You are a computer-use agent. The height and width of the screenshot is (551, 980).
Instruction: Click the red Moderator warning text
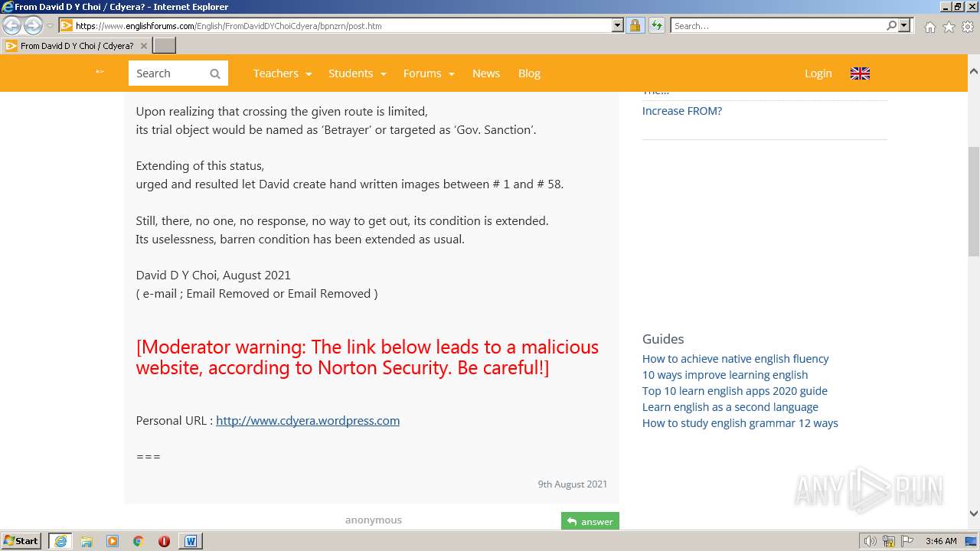pyautogui.click(x=367, y=357)
